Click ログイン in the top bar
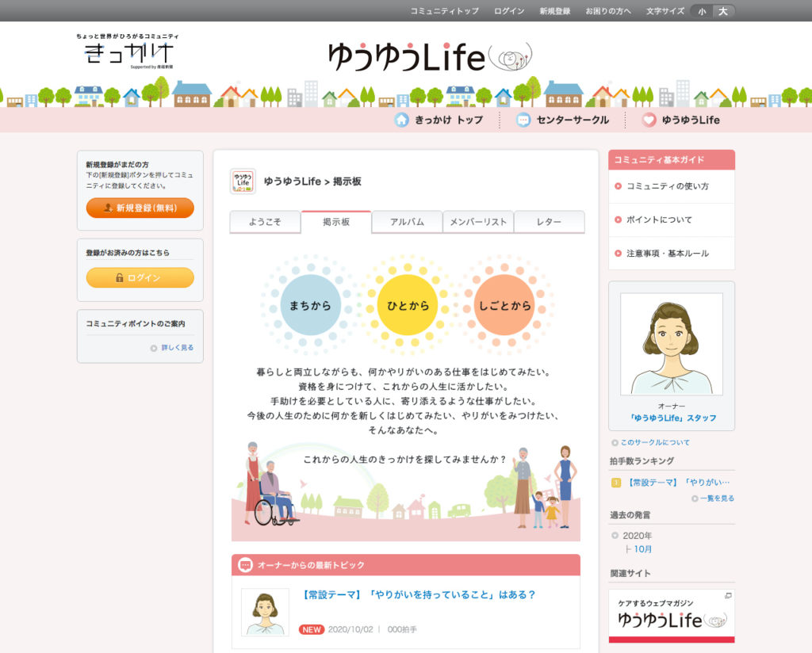The width and height of the screenshot is (812, 653). 509,11
